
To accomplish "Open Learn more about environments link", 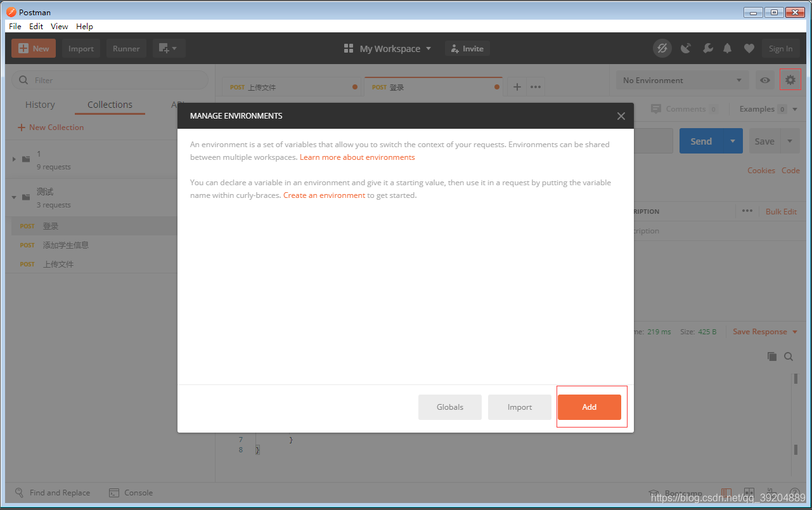I will 358,157.
